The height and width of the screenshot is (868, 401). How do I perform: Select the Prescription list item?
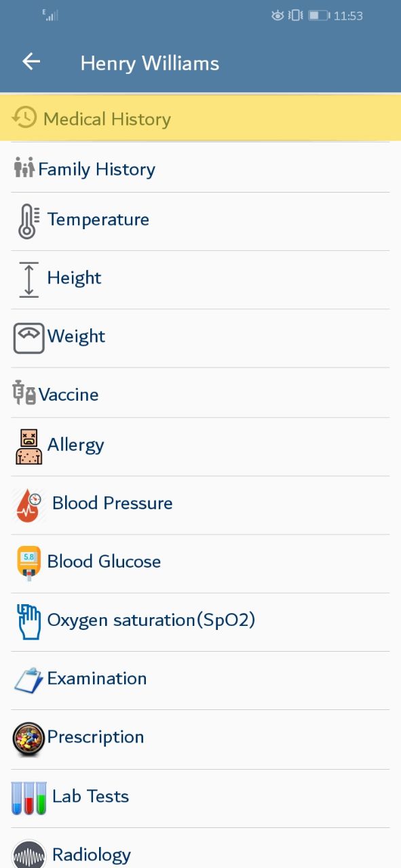point(200,739)
